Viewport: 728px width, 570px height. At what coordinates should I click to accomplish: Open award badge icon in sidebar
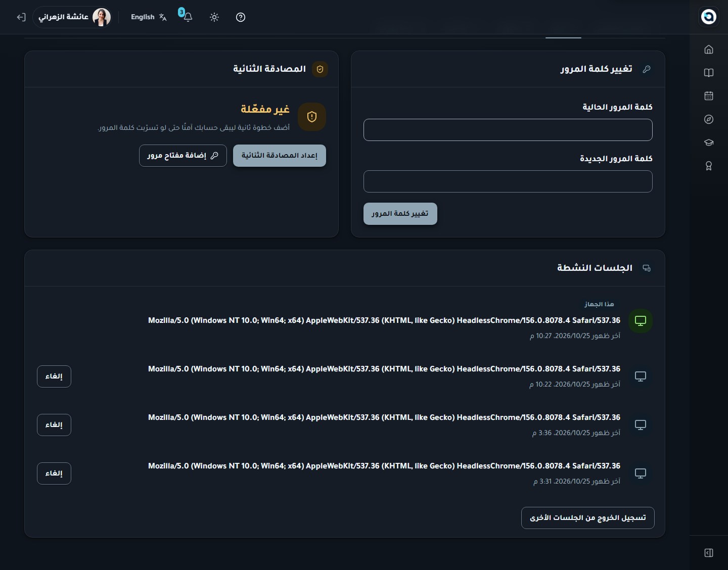pyautogui.click(x=709, y=166)
